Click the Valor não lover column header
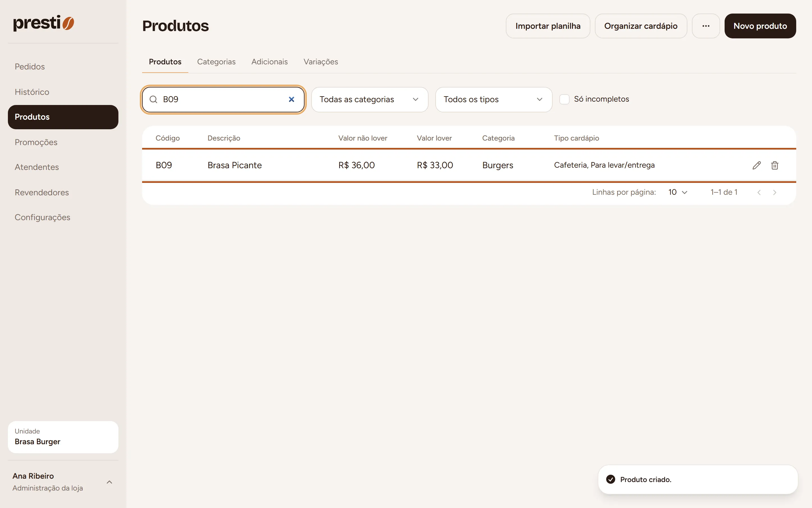The height and width of the screenshot is (508, 812). point(363,138)
